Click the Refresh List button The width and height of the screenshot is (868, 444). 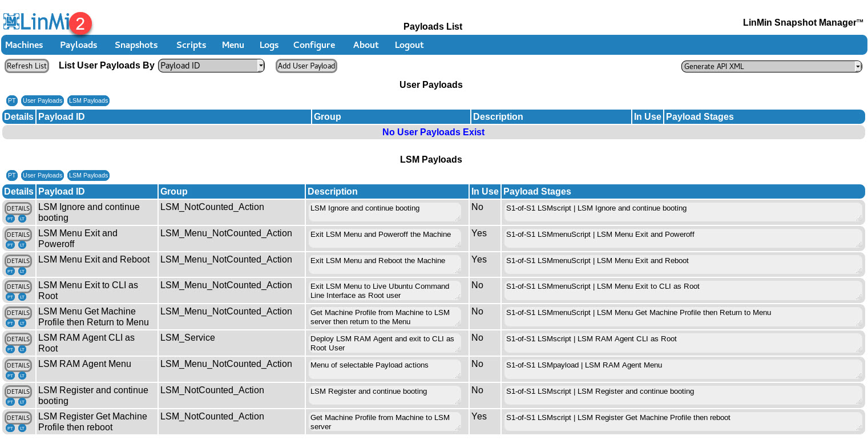tap(26, 65)
